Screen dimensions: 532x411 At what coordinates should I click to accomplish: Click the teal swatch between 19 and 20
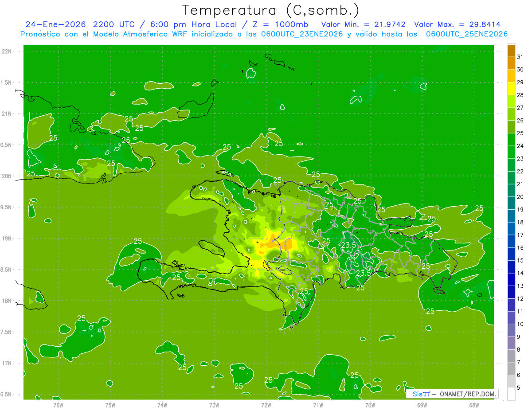pos(511,203)
